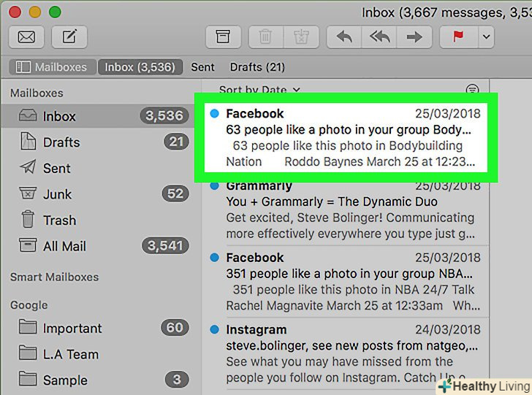Screen dimensions: 532x395
Task: Open Facebook email about Bodybuilding Nation
Action: point(346,137)
